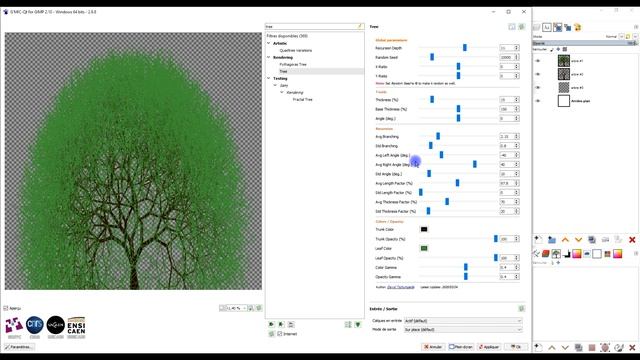
Task: Click the Leaf Color swatch
Action: (424, 248)
